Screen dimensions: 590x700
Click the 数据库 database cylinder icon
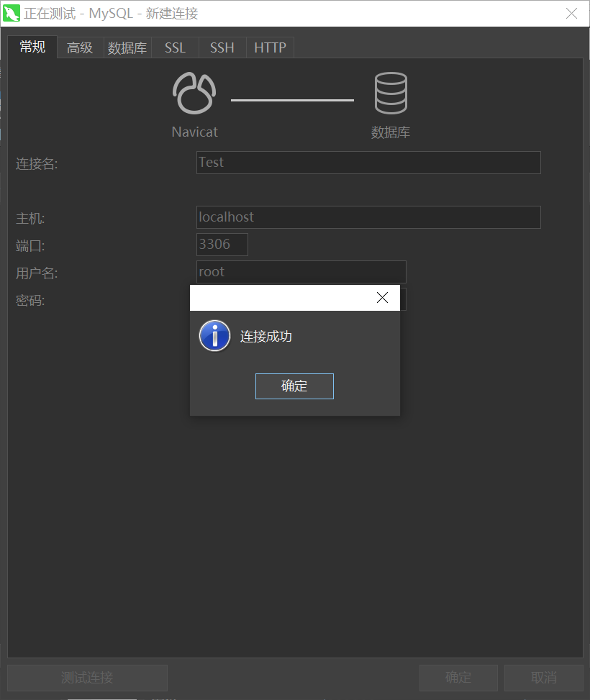[x=391, y=92]
